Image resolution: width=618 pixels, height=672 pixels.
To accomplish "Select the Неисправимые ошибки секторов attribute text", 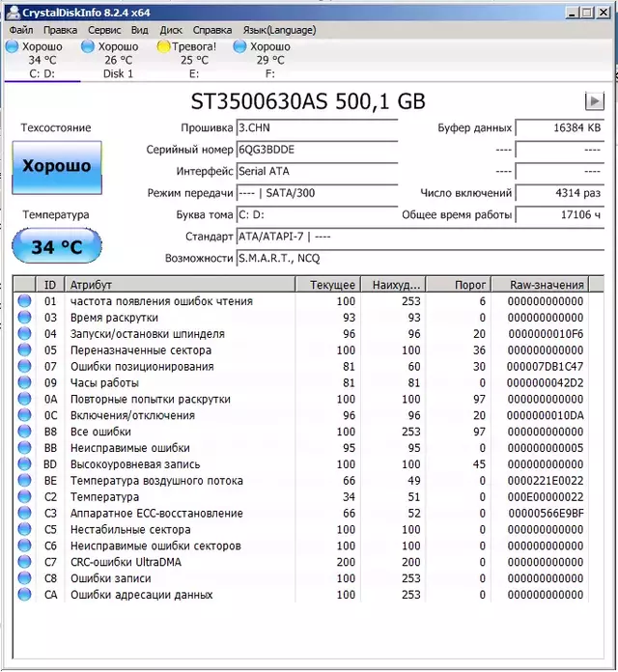I will point(155,546).
